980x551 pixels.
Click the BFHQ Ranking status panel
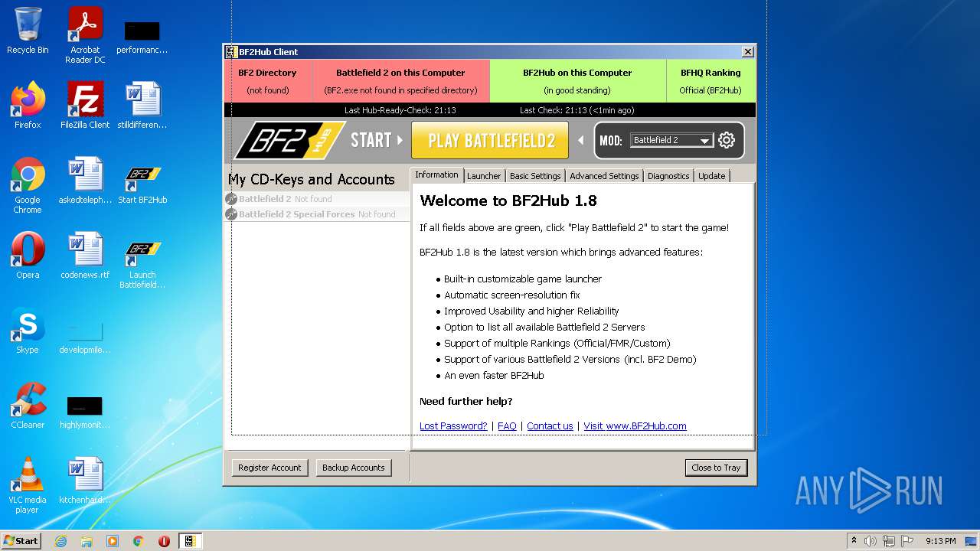(x=710, y=81)
